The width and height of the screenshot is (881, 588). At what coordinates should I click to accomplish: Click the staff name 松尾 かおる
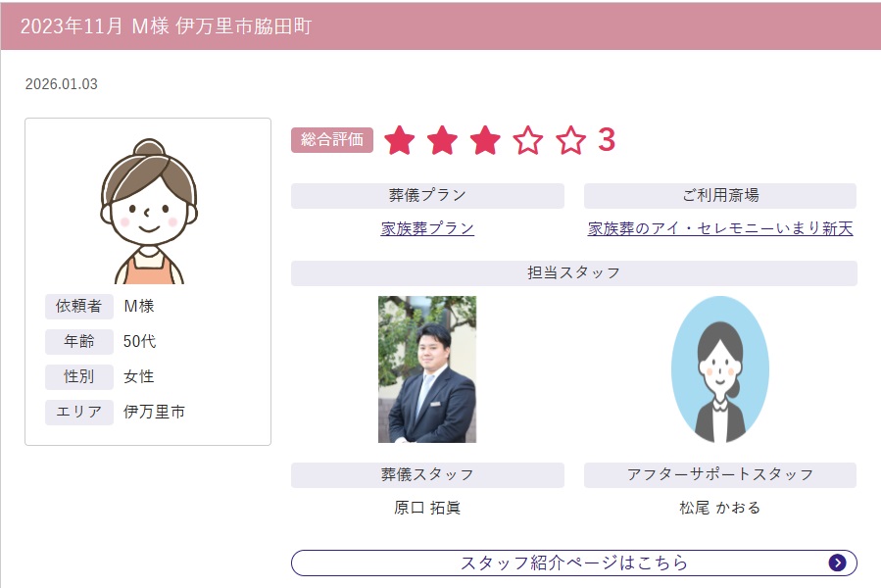click(x=719, y=508)
